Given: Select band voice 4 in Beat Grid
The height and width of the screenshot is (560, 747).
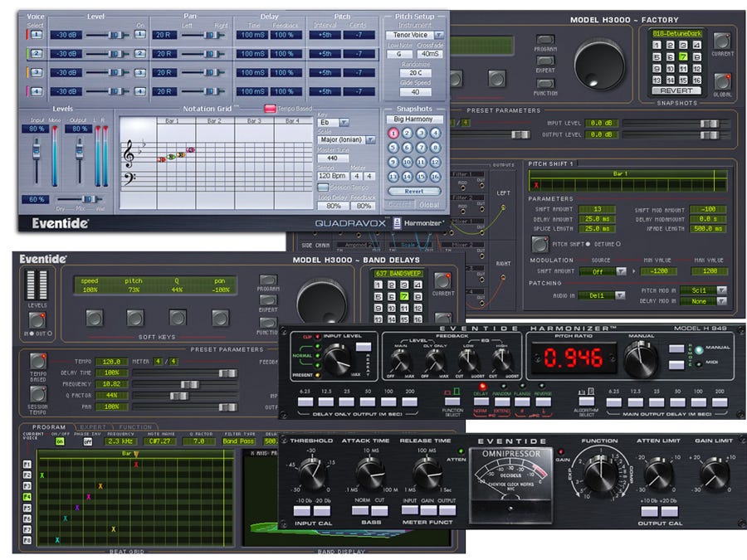Looking at the screenshot, I should 27,497.
